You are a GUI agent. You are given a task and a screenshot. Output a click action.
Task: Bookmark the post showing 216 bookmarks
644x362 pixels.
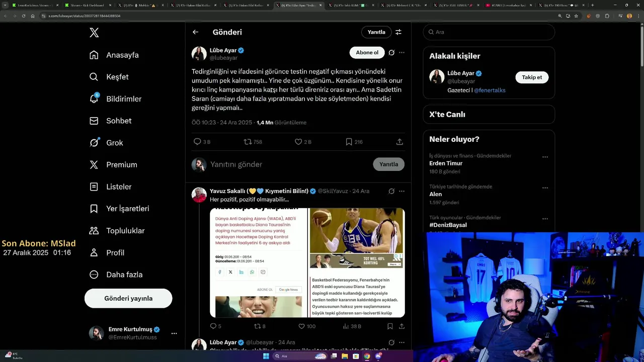[x=349, y=142]
